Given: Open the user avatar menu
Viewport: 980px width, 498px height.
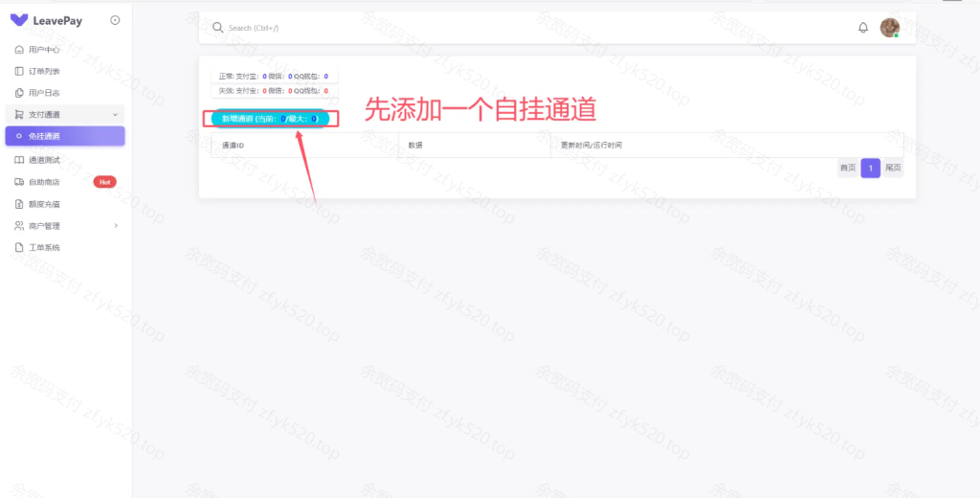Looking at the screenshot, I should 889,28.
